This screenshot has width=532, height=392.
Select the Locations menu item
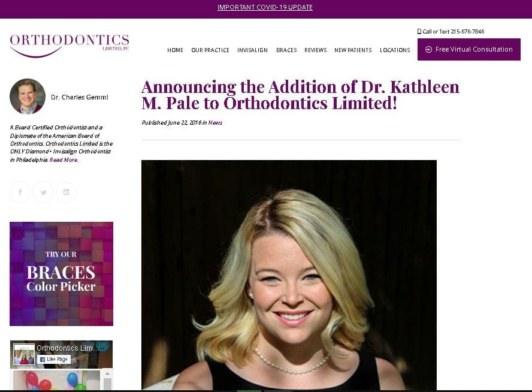coord(395,50)
